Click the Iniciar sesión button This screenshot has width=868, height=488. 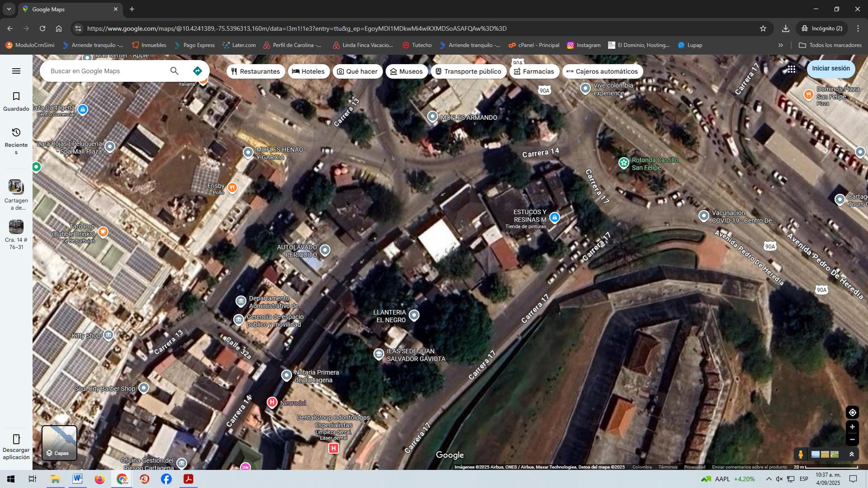[x=830, y=69]
